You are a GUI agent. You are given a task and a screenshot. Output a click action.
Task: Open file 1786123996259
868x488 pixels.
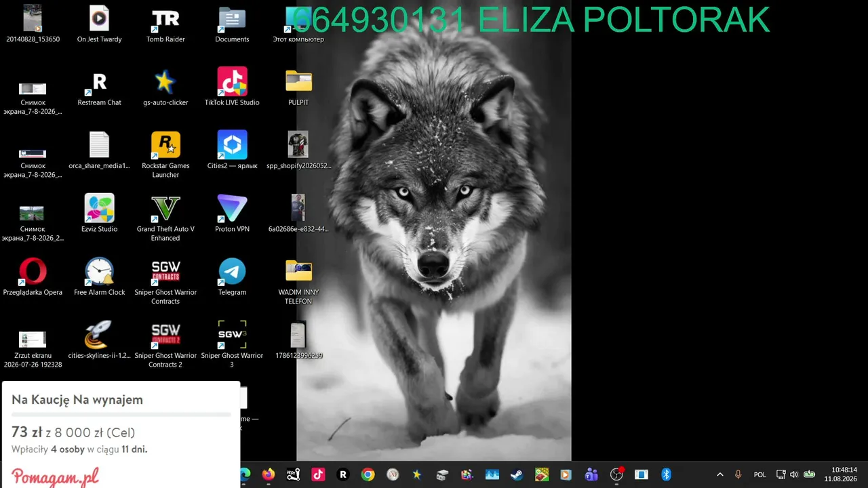tap(298, 341)
